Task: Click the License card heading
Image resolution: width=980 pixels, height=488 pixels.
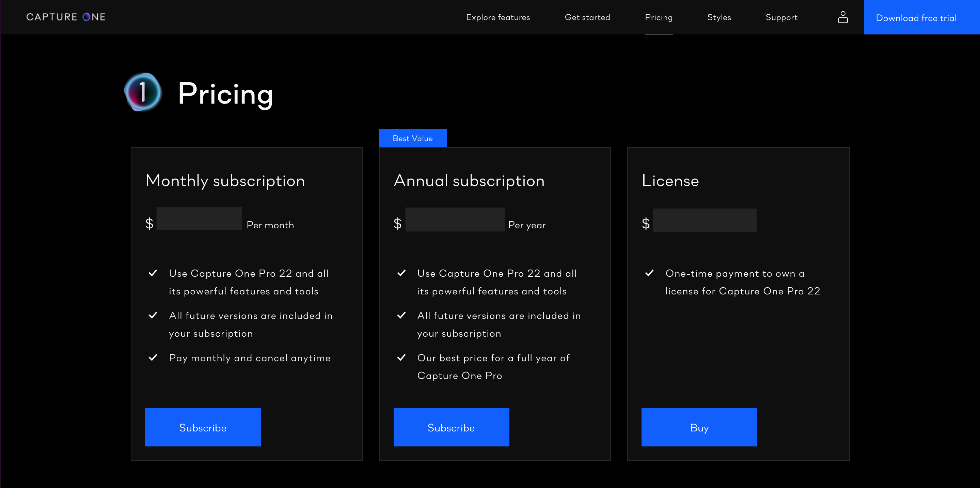Action: (670, 181)
